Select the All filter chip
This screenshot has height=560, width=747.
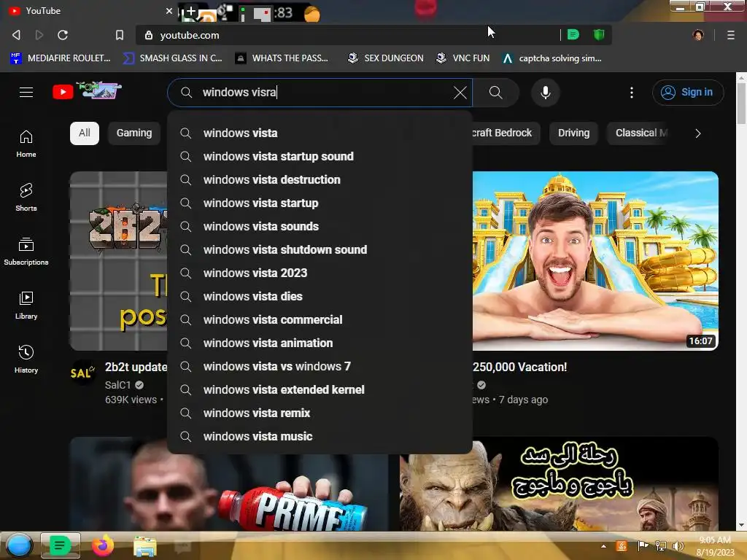(x=85, y=133)
